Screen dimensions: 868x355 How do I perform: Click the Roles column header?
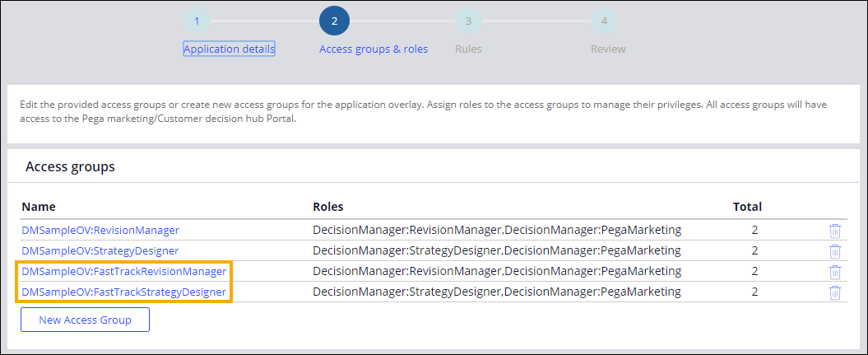328,207
